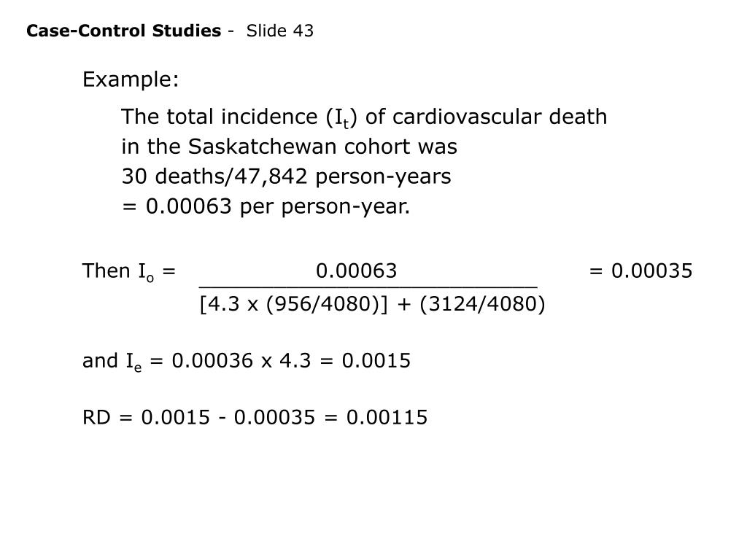Viewport: 747px width, 560px height.
Task: Click the 'and Ie' label
Action: 112,361
